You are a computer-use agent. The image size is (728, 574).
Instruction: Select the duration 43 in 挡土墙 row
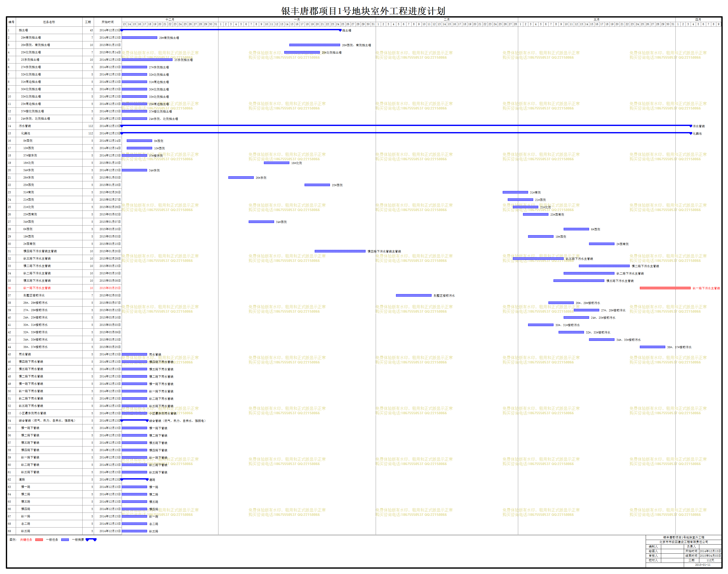tap(91, 30)
